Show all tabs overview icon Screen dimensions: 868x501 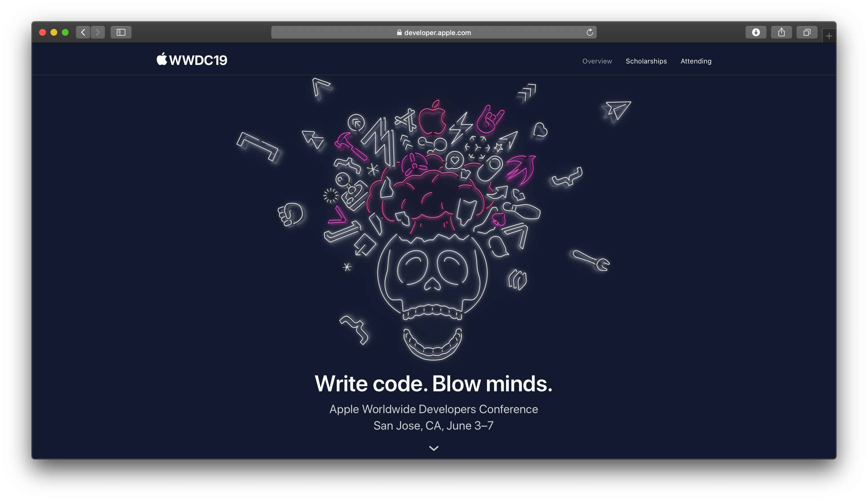(807, 32)
